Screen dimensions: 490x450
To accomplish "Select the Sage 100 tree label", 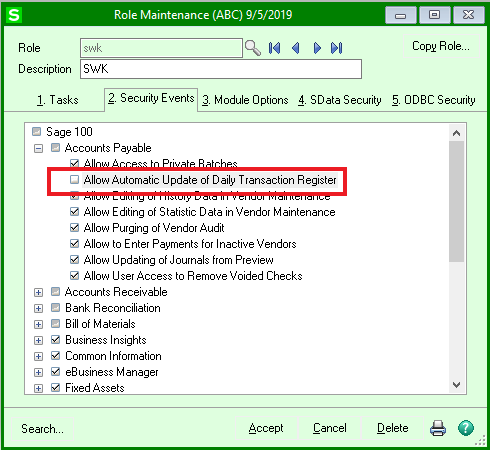I will point(69,132).
